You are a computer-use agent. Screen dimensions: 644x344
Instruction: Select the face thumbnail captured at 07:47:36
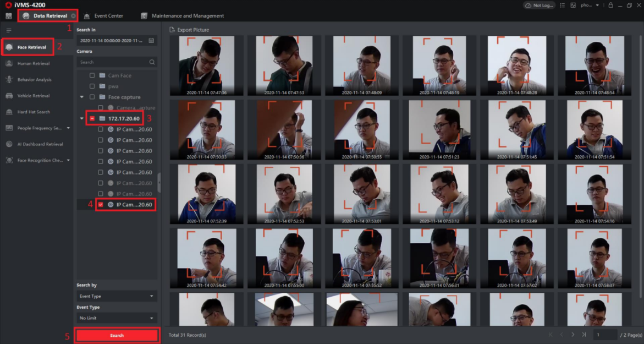coord(206,65)
